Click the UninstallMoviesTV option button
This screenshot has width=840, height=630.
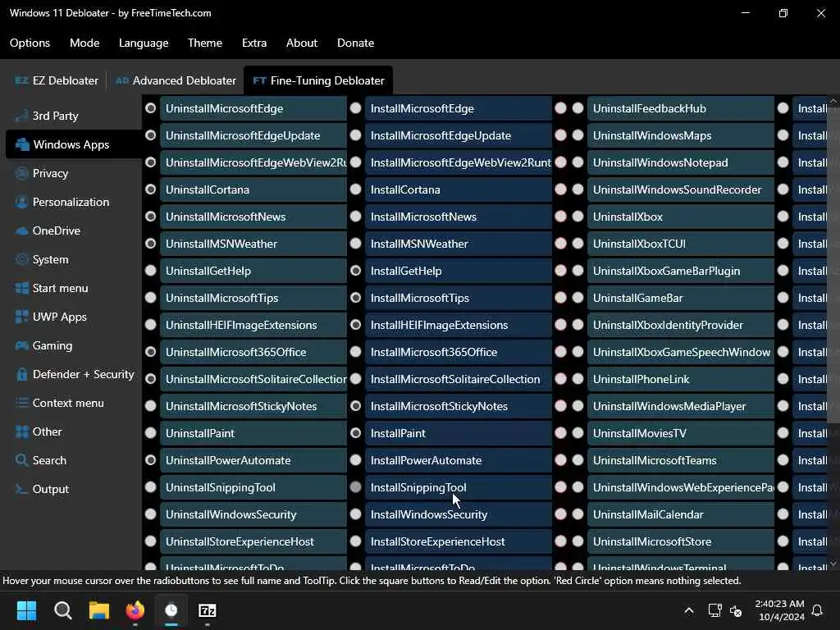(x=681, y=433)
